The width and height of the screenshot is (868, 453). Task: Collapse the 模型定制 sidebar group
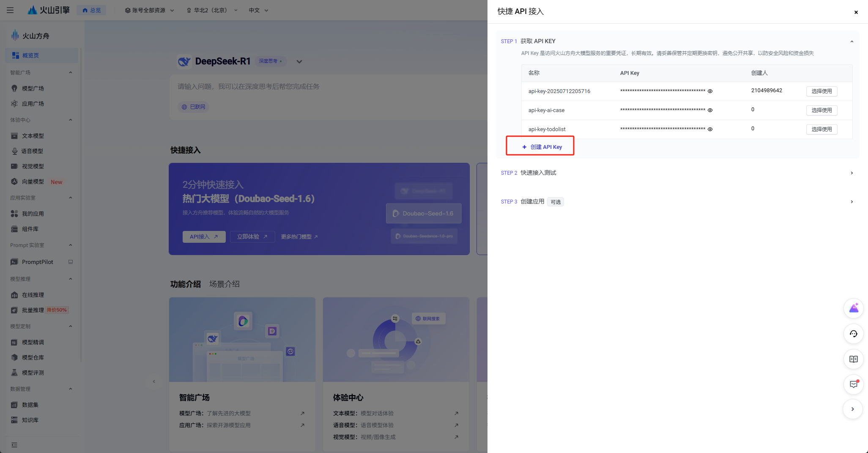(x=71, y=326)
